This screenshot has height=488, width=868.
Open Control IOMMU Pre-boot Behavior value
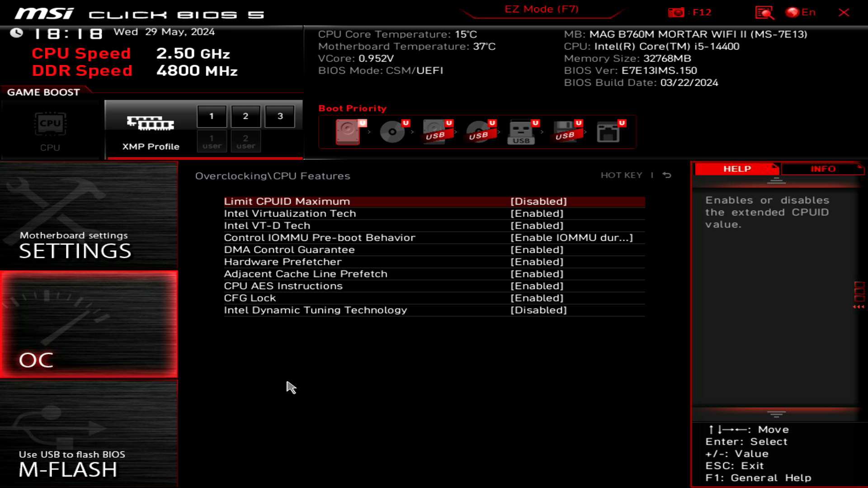pos(571,238)
